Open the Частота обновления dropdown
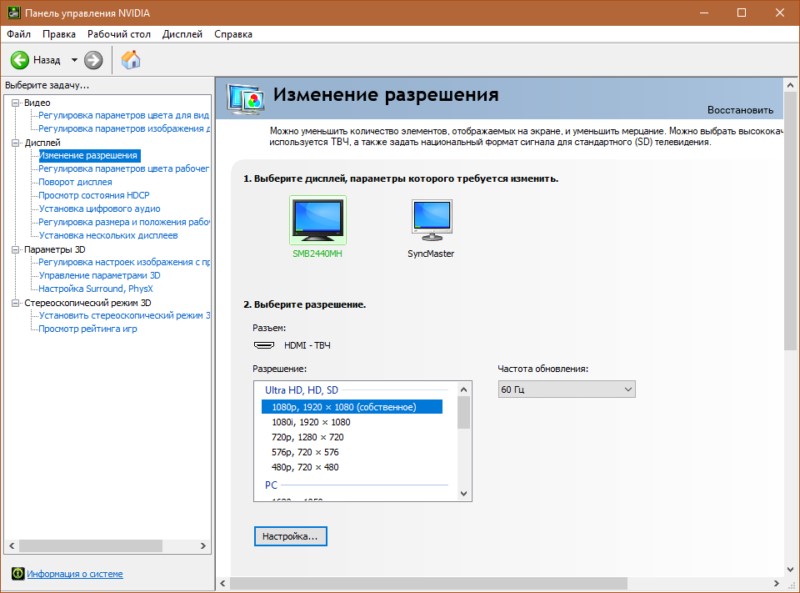The height and width of the screenshot is (593, 800). pyautogui.click(x=566, y=389)
